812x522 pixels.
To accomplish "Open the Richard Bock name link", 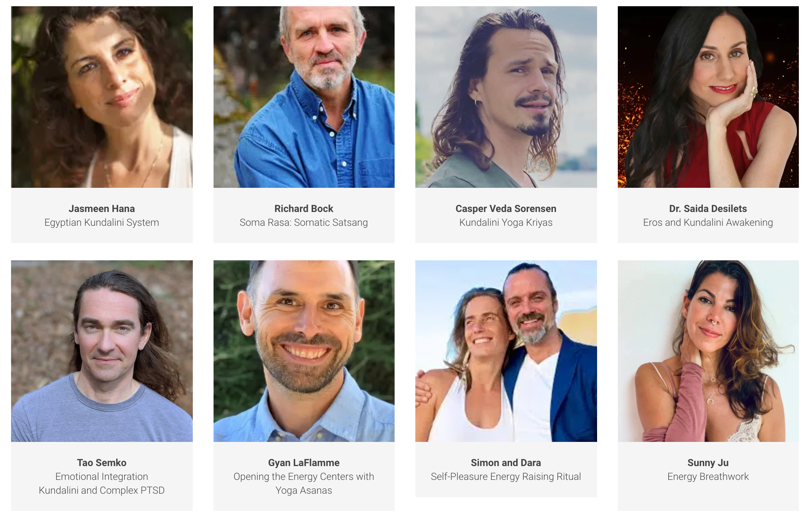I will click(x=304, y=209).
